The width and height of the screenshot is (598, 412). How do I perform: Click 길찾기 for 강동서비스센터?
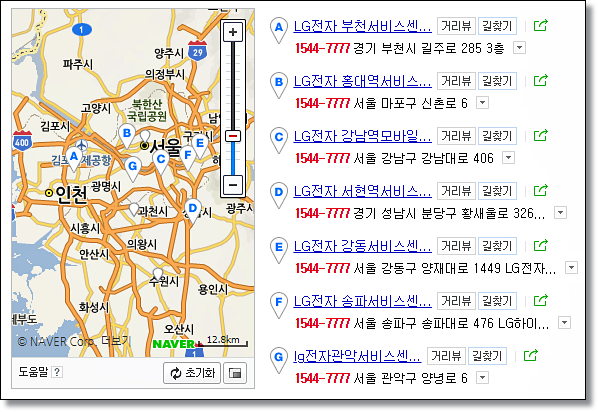click(497, 246)
